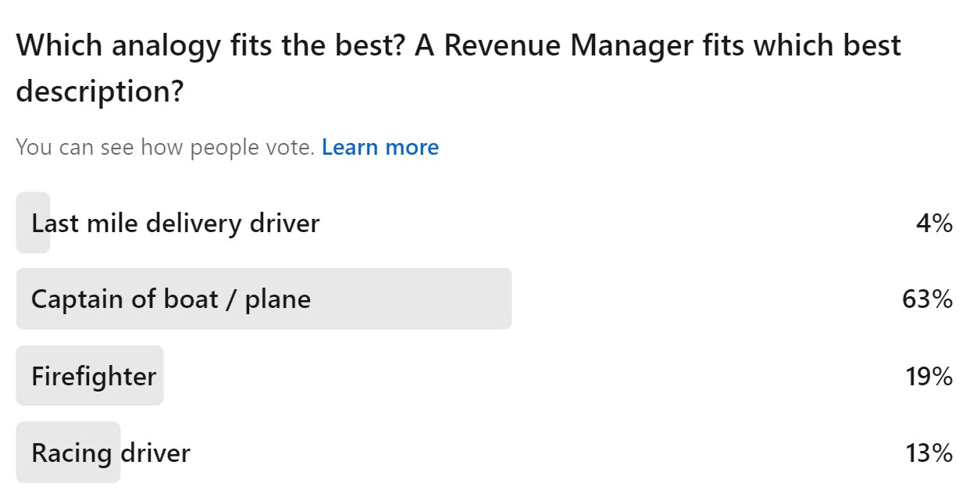This screenshot has height=501, width=980.
Task: Click the word "description?" in the poll question
Action: click(x=99, y=92)
